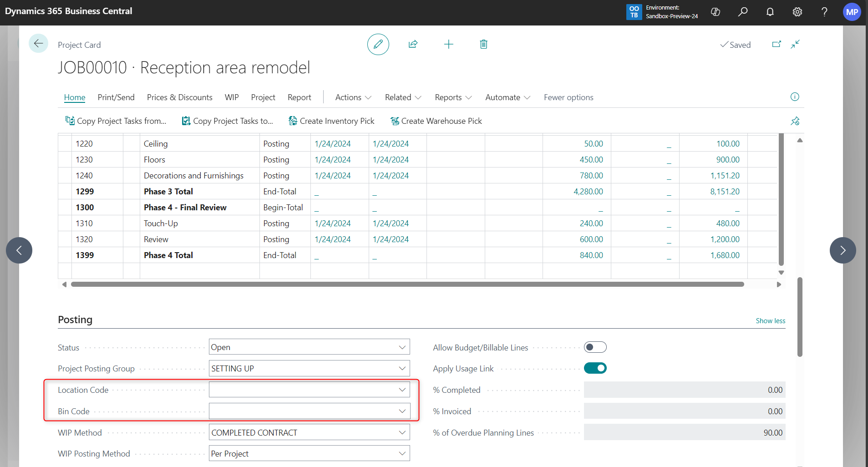Expand the Actions menu
The image size is (868, 467).
coord(353,97)
